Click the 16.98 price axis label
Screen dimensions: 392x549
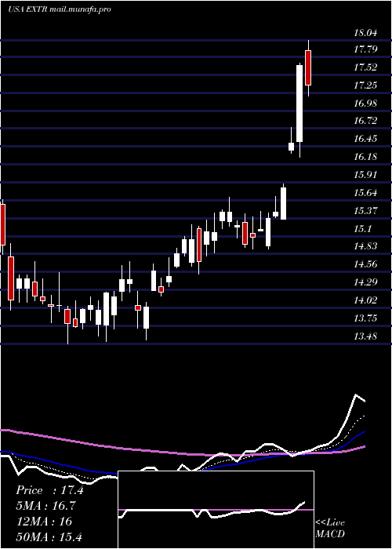coord(365,103)
